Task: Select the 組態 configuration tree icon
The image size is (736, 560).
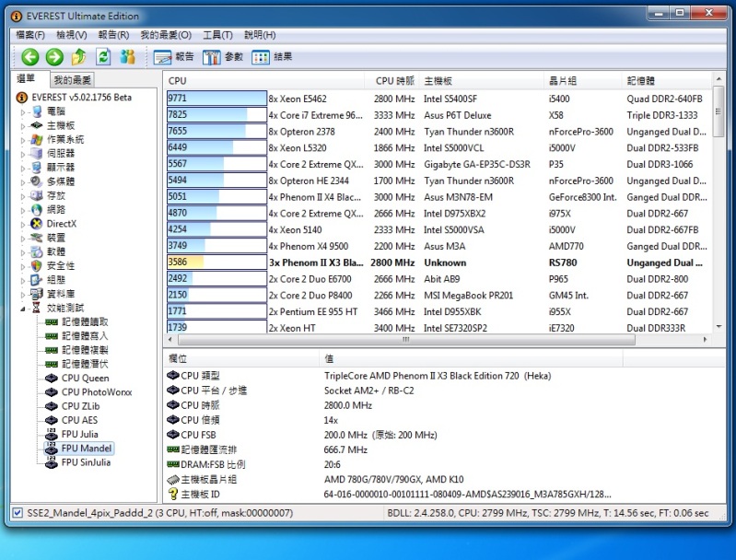Action: pos(37,280)
